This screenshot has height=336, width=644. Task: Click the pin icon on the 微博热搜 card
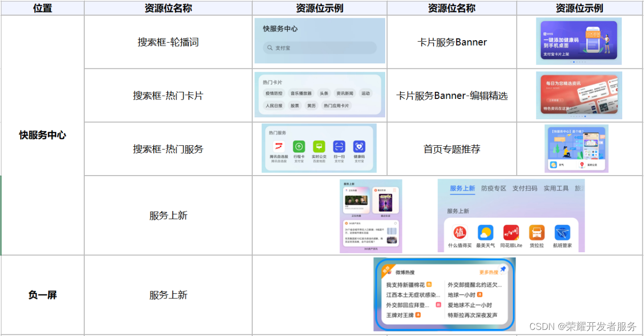(x=503, y=268)
